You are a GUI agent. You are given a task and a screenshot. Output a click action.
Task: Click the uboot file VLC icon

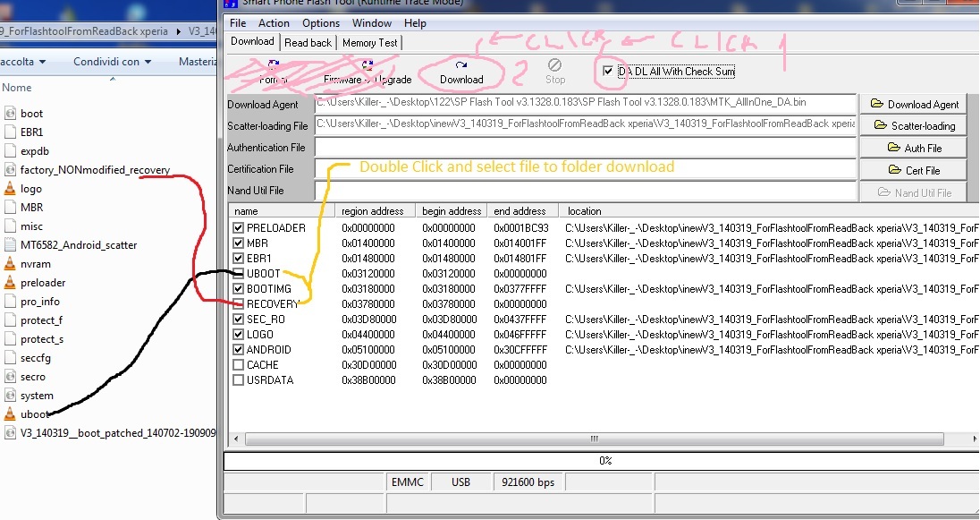[x=9, y=413]
